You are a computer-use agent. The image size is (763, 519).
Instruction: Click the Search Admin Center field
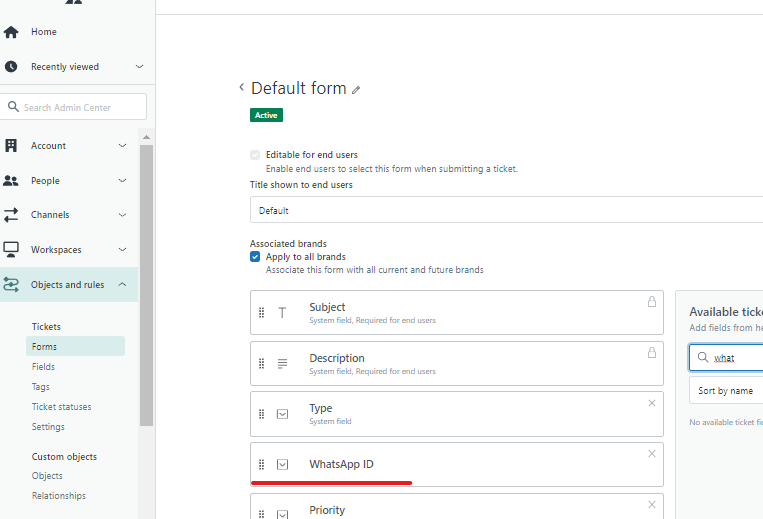73,107
